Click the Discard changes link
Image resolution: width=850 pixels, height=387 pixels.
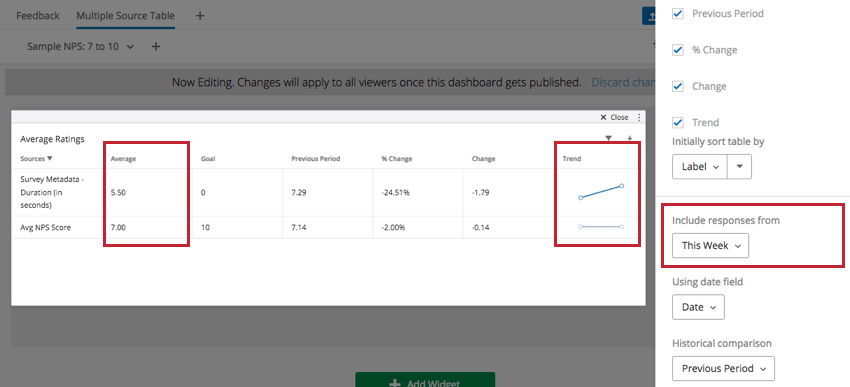coord(622,82)
